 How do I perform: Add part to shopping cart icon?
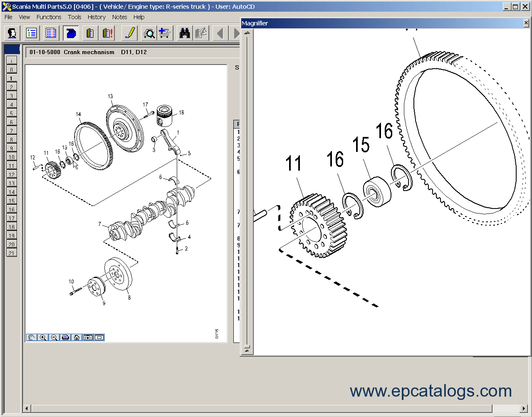pyautogui.click(x=165, y=33)
